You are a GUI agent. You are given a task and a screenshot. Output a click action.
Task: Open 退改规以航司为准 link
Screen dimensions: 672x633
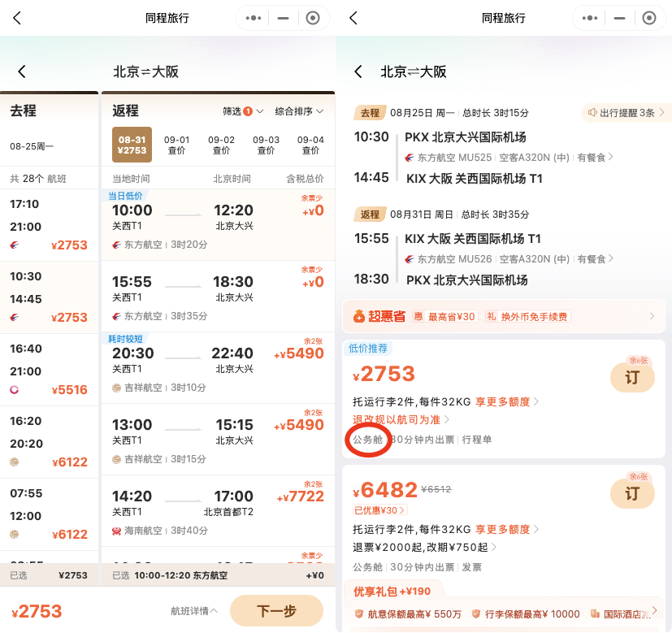401,419
